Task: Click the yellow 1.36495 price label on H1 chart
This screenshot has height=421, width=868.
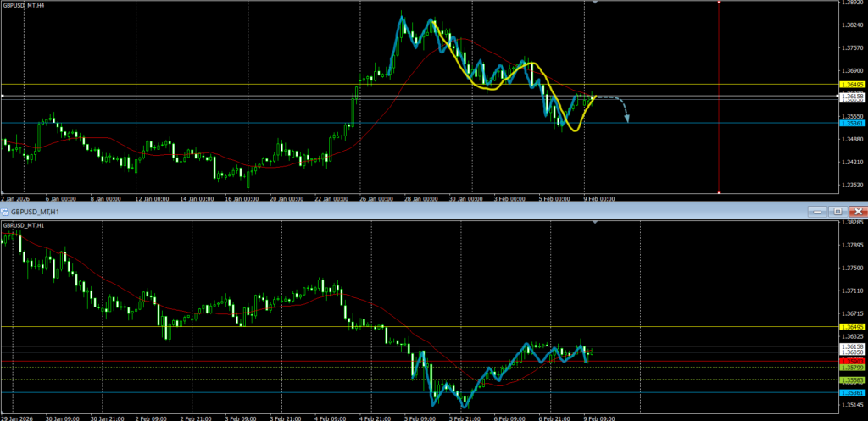Action: click(851, 327)
